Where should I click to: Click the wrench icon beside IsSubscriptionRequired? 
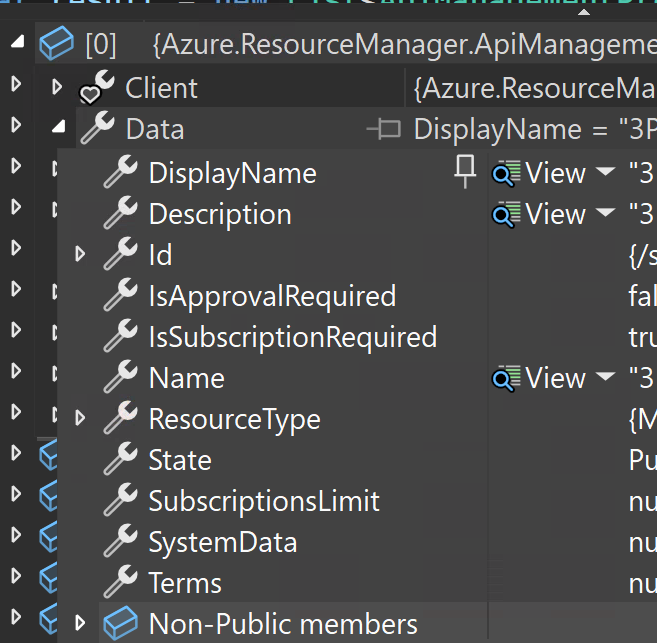point(120,335)
